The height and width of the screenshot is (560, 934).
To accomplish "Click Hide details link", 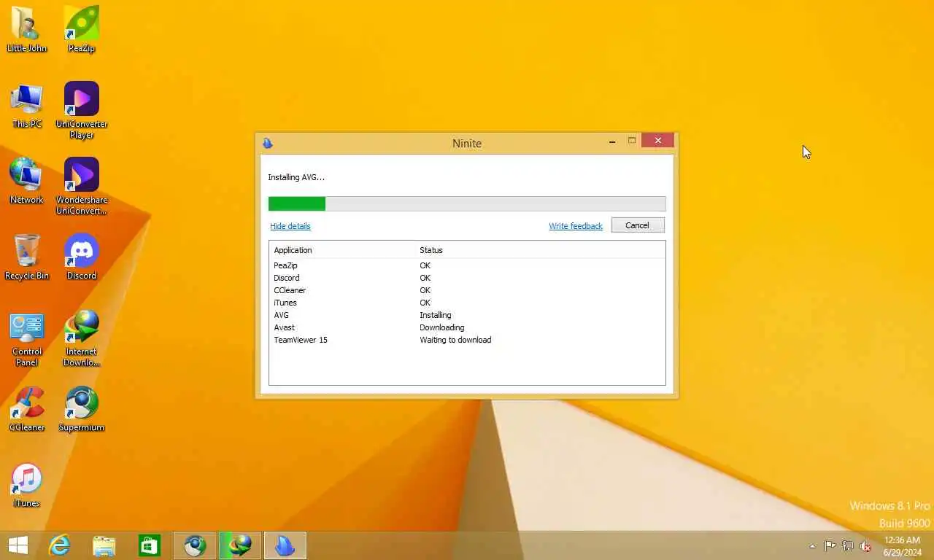I will (290, 226).
